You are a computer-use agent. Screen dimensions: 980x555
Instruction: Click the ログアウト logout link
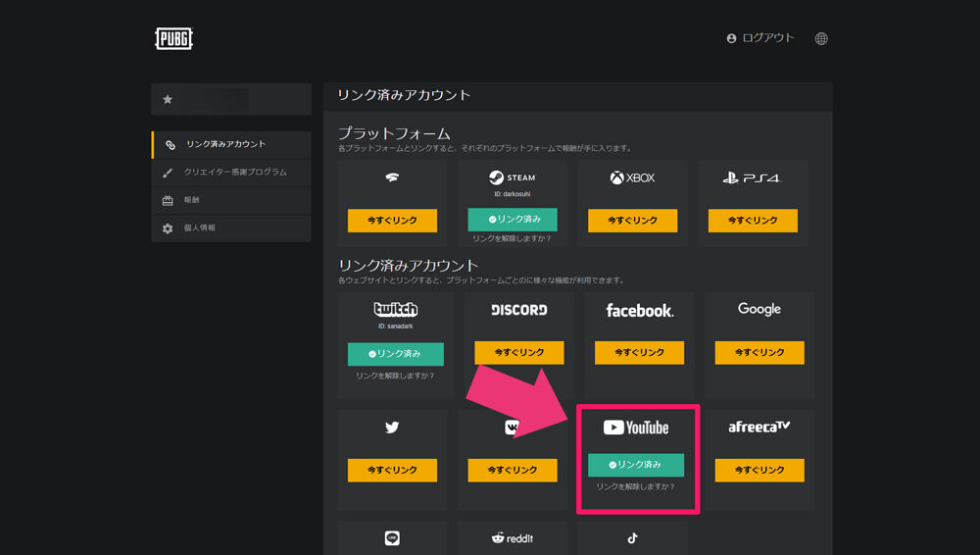pos(760,38)
